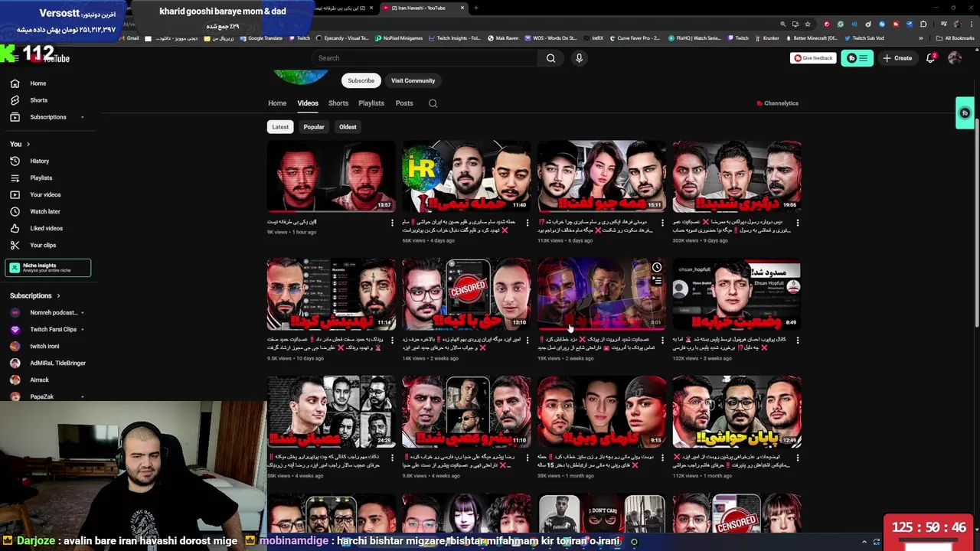Viewport: 980px width, 551px height.
Task: Open options menu for the 12:49 video
Action: click(x=798, y=458)
